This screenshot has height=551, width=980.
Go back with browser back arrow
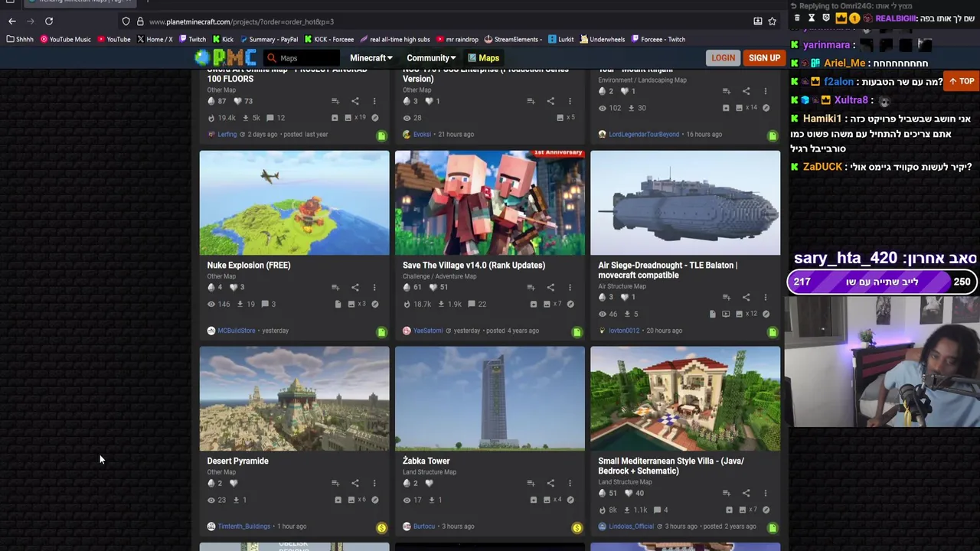[x=12, y=21]
